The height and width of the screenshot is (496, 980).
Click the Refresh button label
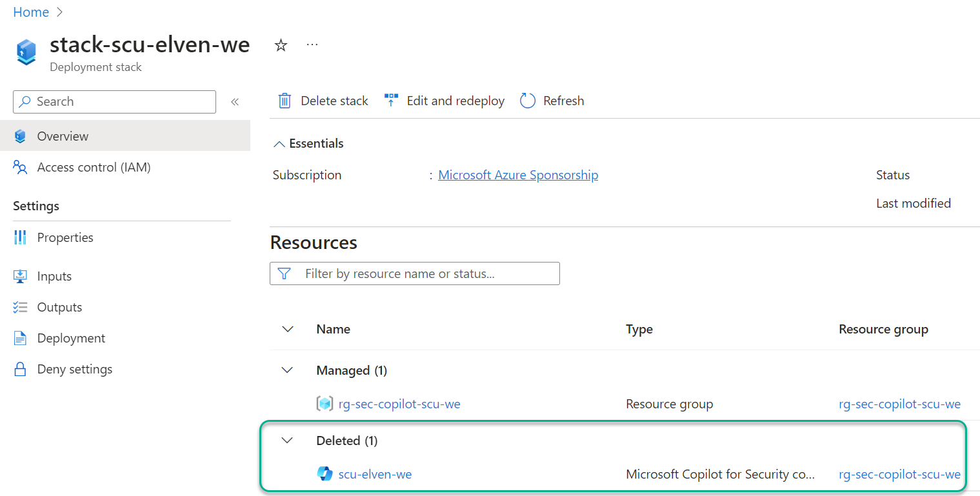[x=564, y=101]
